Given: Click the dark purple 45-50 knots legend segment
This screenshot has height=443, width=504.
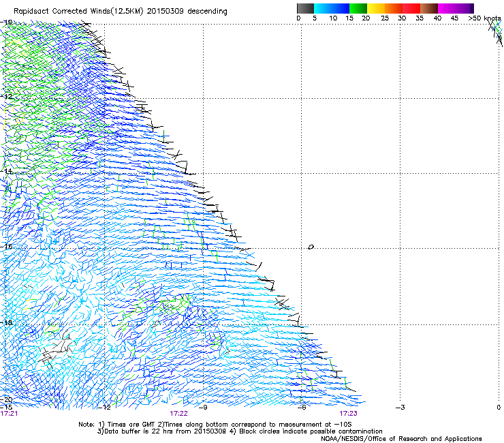Looking at the screenshot, I should (x=464, y=8).
